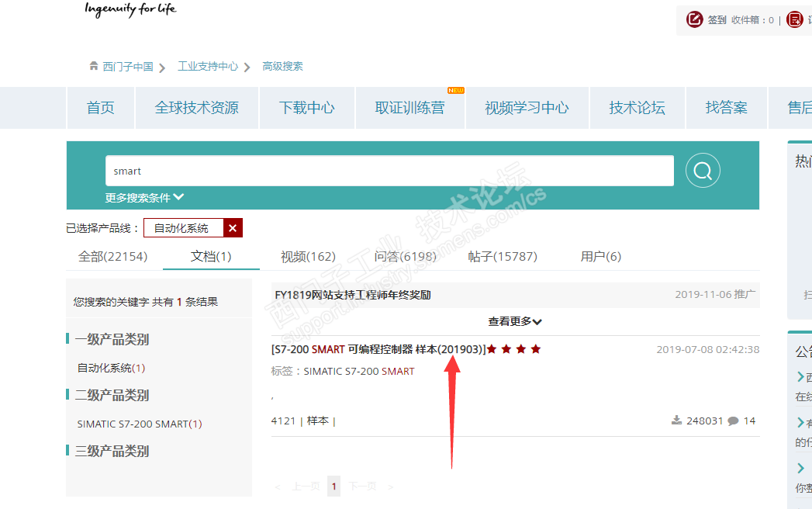Open 全球技术资源 navigation item
This screenshot has height=509, width=812.
click(x=197, y=108)
